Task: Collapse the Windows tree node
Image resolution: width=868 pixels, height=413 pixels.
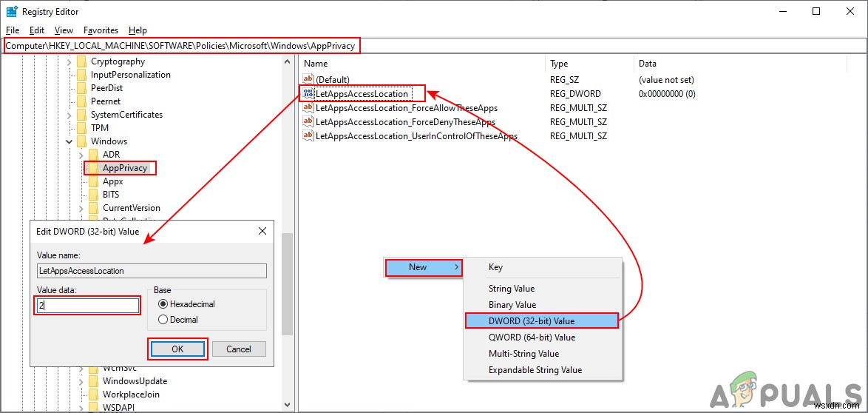Action: pyautogui.click(x=69, y=142)
